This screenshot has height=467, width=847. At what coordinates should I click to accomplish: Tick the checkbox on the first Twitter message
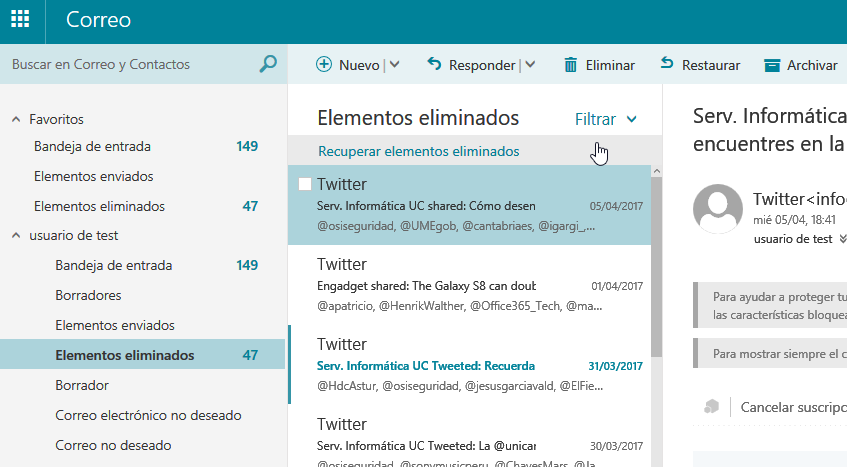(305, 184)
